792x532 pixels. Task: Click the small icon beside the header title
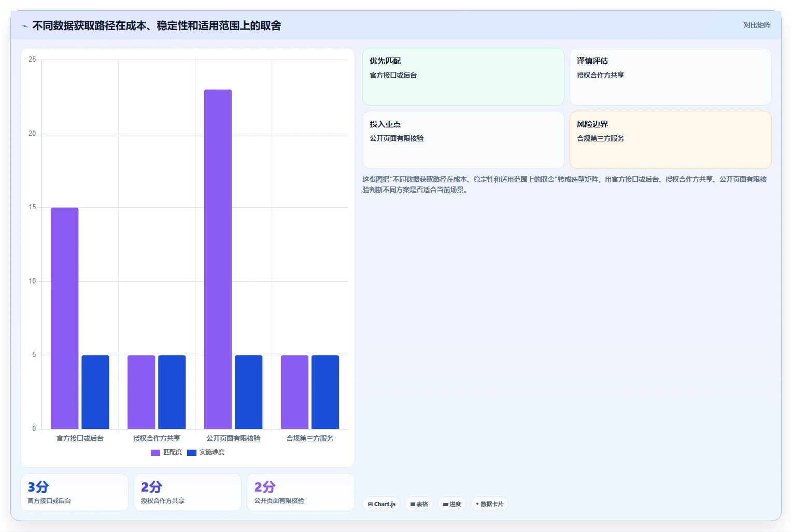(x=24, y=26)
